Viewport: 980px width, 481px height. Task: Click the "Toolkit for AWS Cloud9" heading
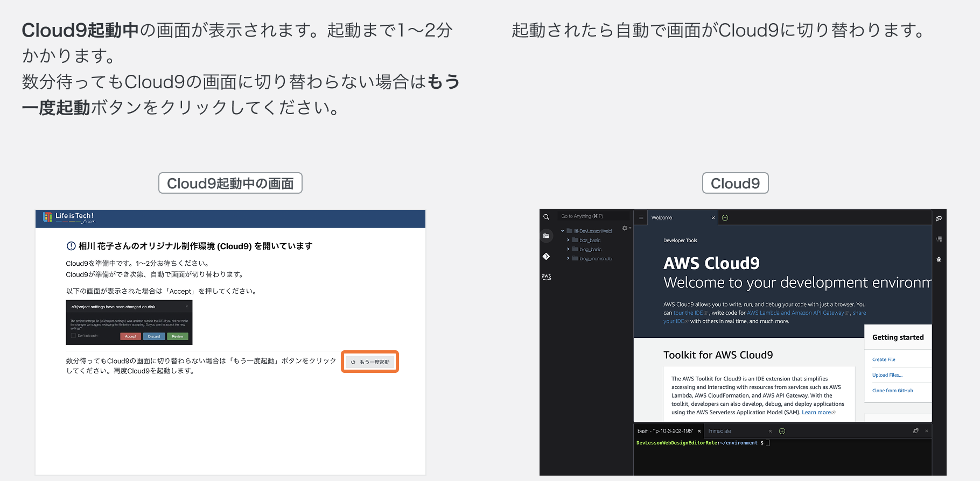click(x=718, y=355)
